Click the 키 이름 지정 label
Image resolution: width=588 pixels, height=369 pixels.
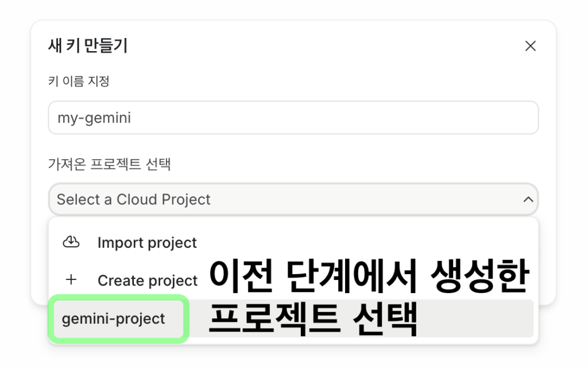[79, 81]
